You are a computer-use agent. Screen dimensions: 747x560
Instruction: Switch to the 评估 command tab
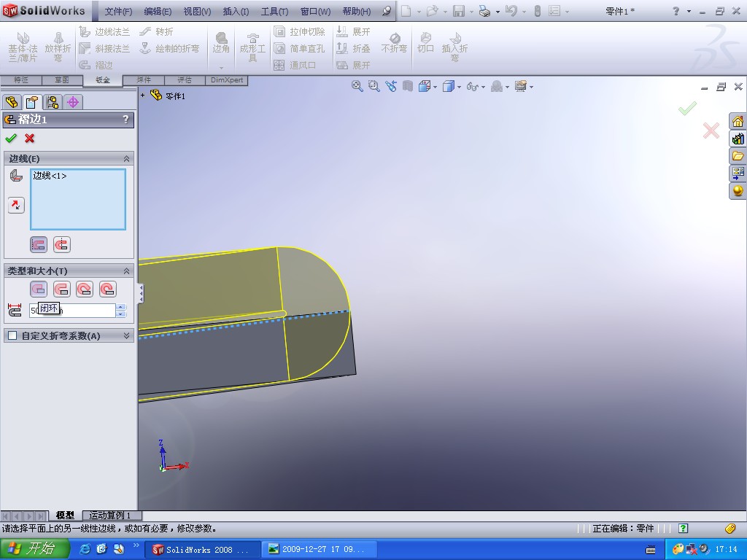point(185,80)
